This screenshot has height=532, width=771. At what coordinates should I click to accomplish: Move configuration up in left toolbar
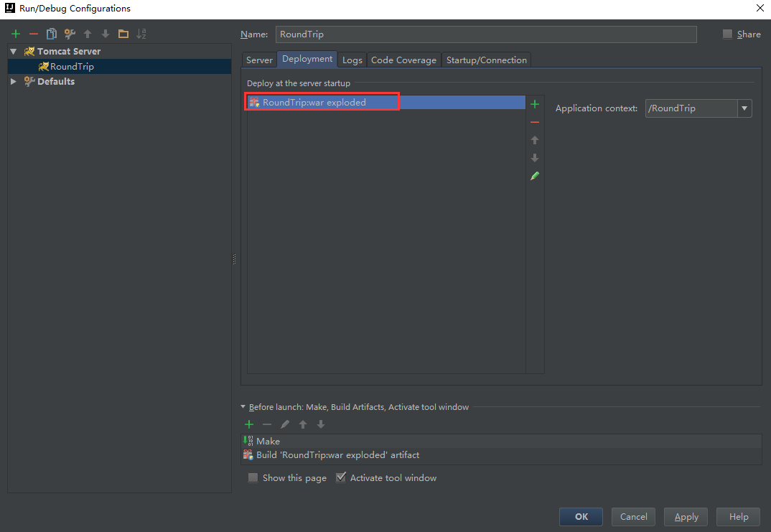click(88, 34)
